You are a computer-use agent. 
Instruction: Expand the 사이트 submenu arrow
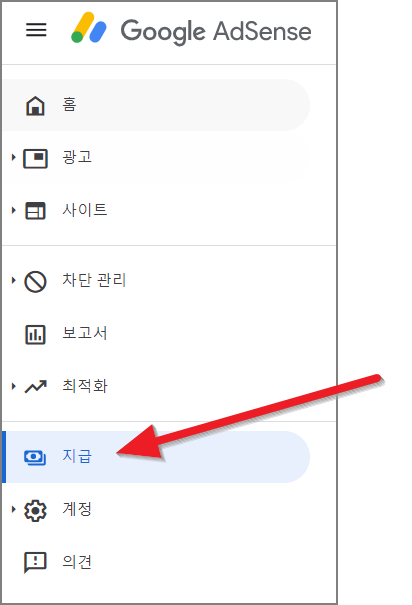[14, 210]
